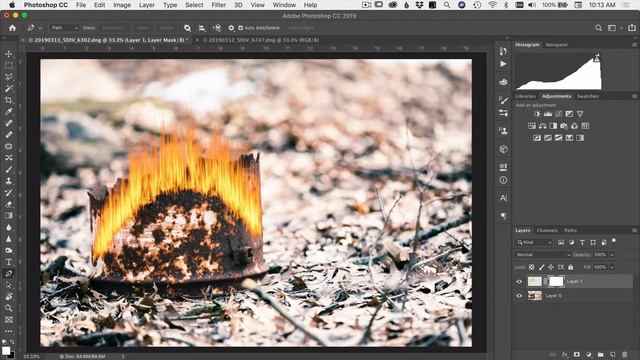Screen dimensions: 640x360
Task: Select the Move tool
Action: point(9,54)
